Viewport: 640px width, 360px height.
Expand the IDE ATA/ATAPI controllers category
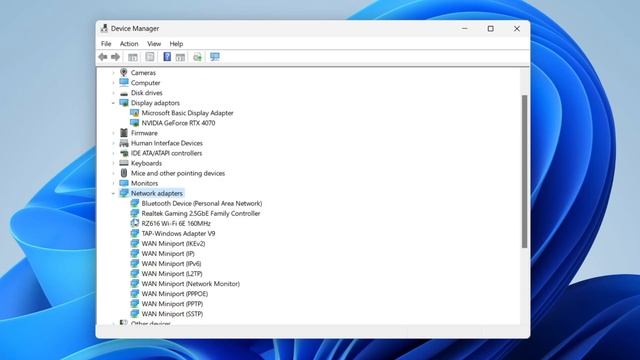pos(113,153)
